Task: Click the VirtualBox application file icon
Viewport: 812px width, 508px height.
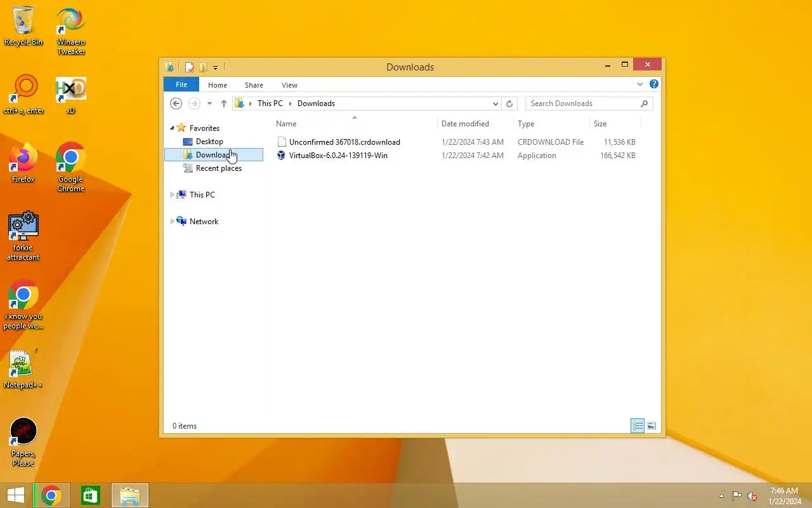Action: 282,156
